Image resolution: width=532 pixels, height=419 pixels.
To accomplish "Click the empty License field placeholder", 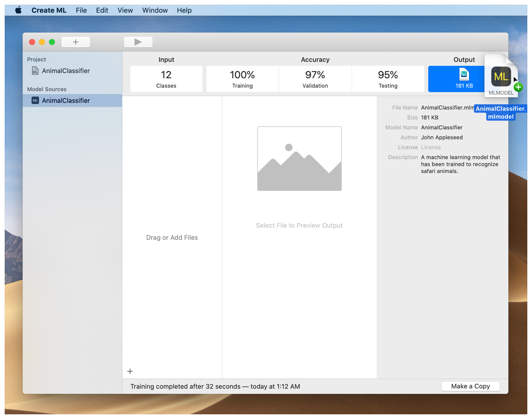I will pyautogui.click(x=431, y=148).
